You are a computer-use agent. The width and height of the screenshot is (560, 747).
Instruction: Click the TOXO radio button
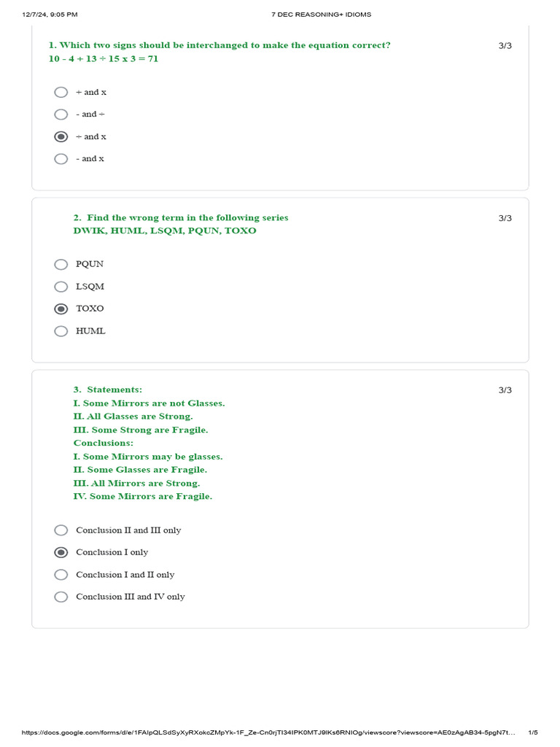pos(61,309)
